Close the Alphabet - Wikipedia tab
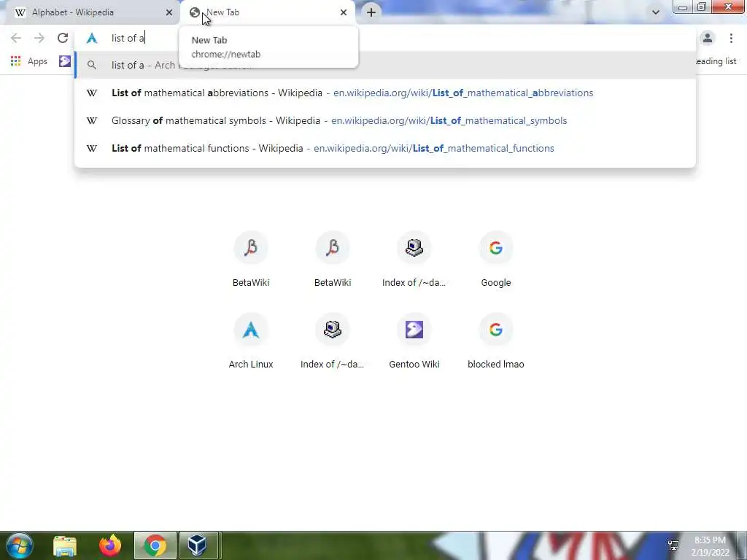This screenshot has height=560, width=747. pos(169,12)
